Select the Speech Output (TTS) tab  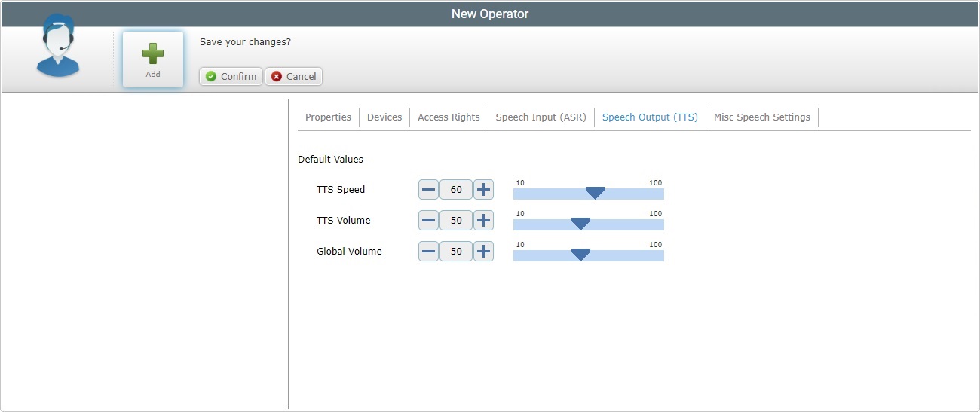(x=650, y=117)
